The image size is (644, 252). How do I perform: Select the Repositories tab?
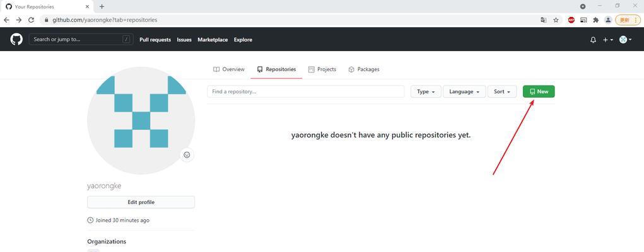pyautogui.click(x=276, y=69)
